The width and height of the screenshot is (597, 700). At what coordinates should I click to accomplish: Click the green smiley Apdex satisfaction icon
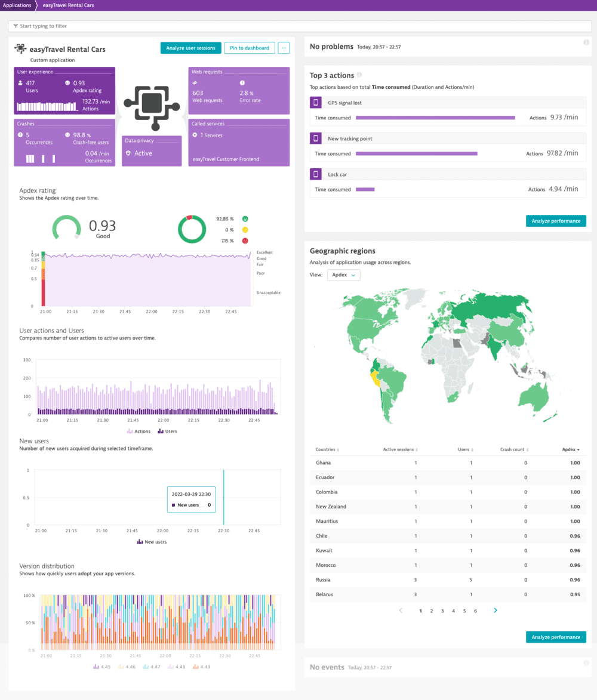[x=245, y=218]
